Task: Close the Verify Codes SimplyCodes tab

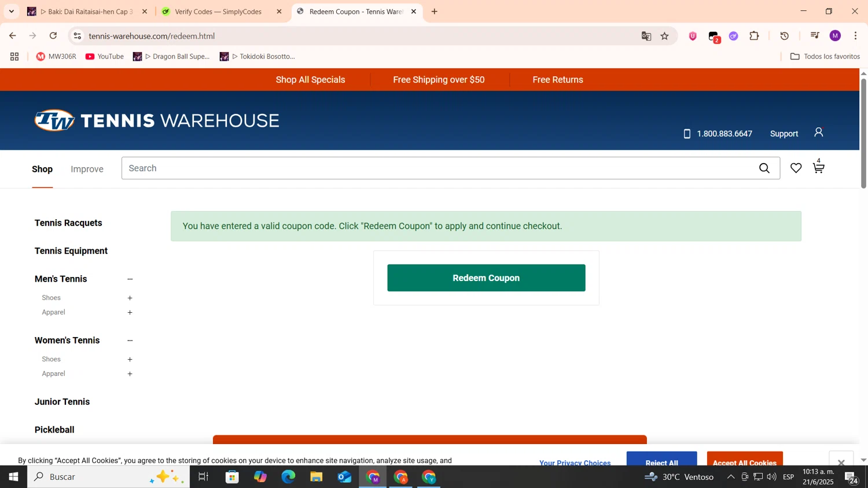Action: tap(279, 12)
